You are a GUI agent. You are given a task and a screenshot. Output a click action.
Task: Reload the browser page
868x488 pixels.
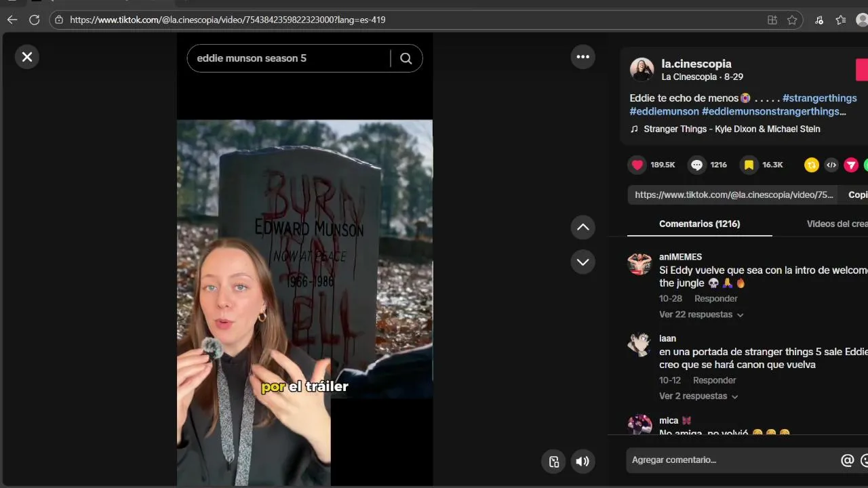[34, 20]
